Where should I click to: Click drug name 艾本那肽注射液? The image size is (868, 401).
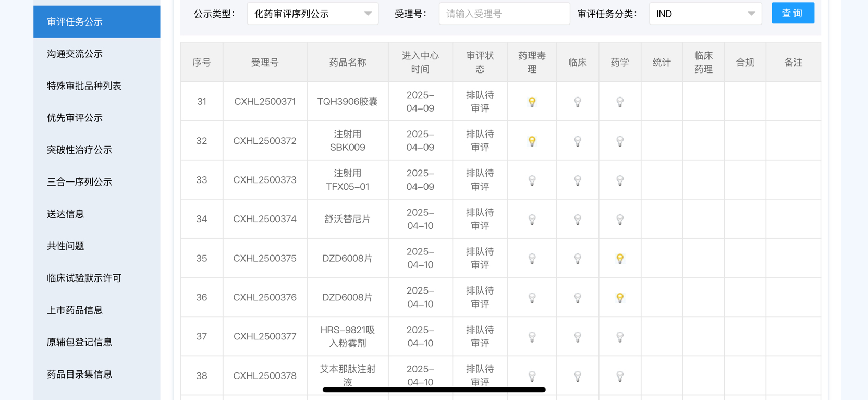[x=348, y=375]
